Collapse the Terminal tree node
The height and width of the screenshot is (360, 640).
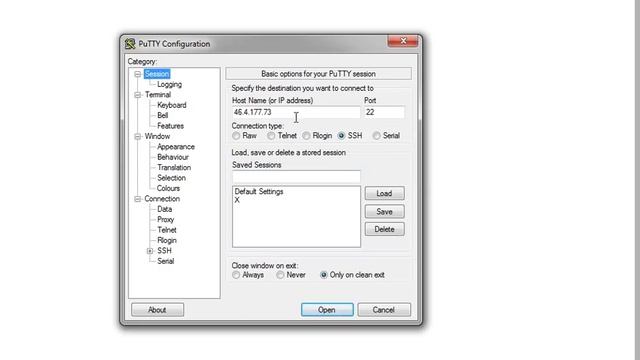click(138, 95)
